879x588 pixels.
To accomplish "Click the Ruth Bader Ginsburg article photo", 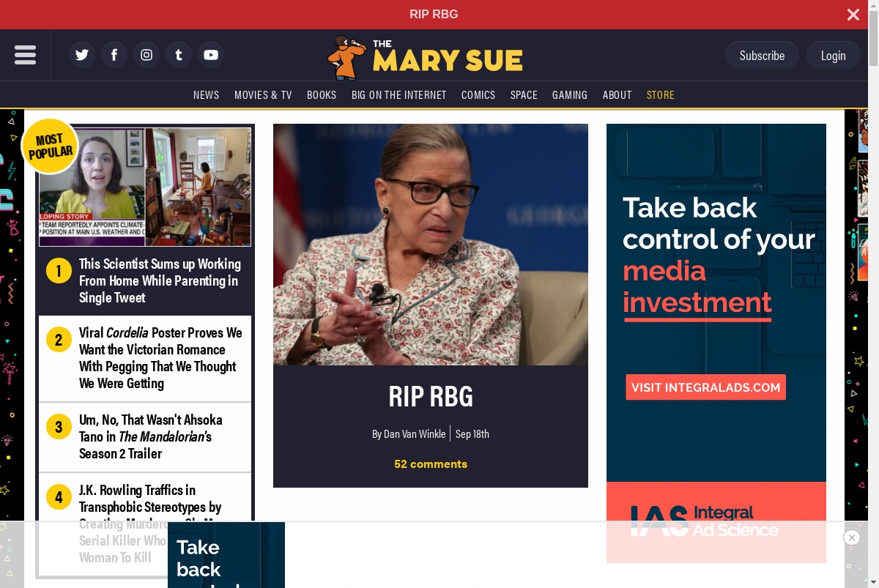I will (x=431, y=245).
